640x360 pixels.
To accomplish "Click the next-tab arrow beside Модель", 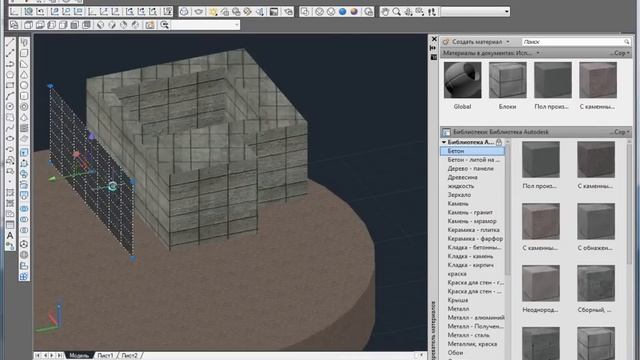I will 53,356.
